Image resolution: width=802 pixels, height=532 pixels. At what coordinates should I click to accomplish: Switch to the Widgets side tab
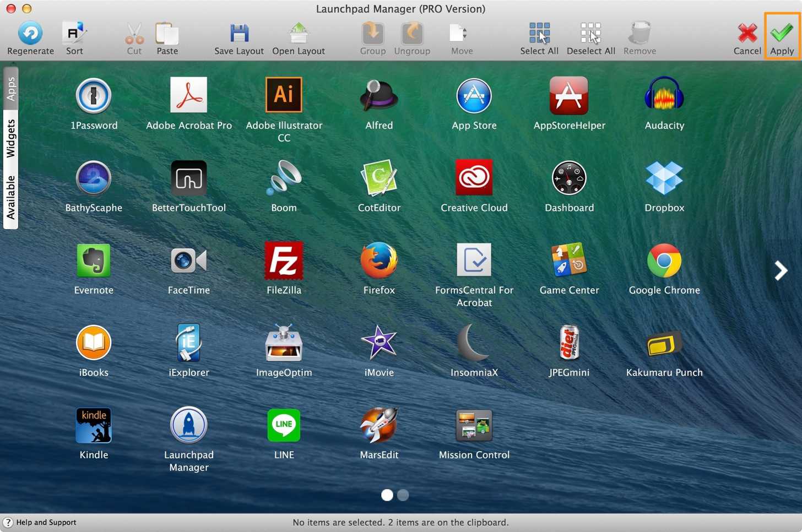pos(10,139)
